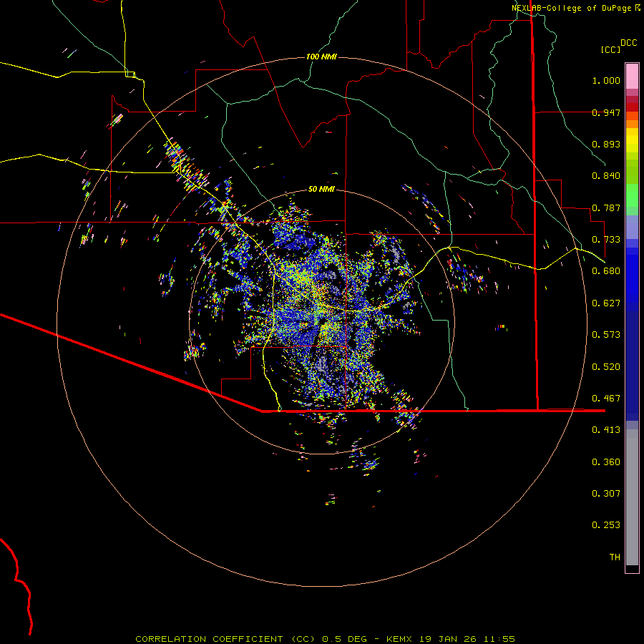Click the 100 NMI range ring label
644x644 pixels.
tap(321, 57)
